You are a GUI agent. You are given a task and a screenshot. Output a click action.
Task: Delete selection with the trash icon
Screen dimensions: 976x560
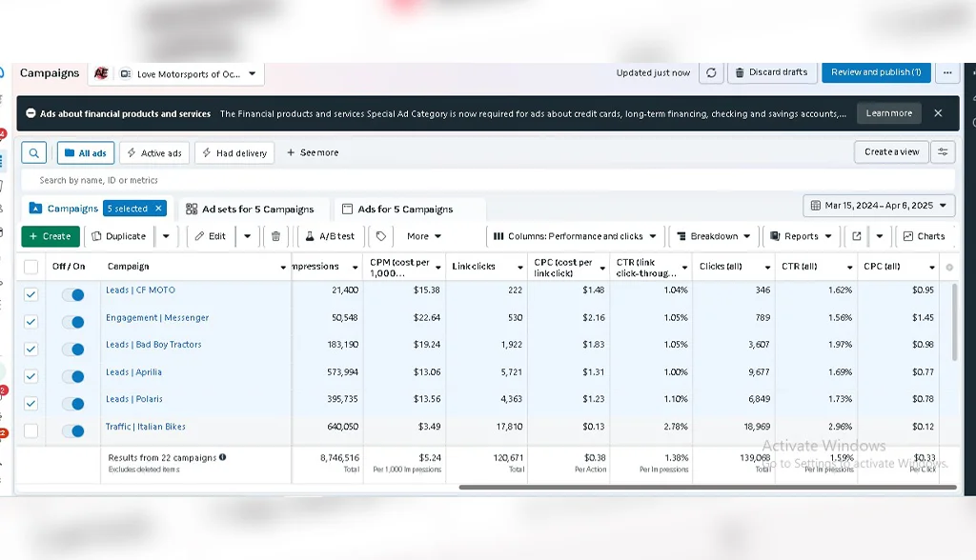[x=276, y=236]
